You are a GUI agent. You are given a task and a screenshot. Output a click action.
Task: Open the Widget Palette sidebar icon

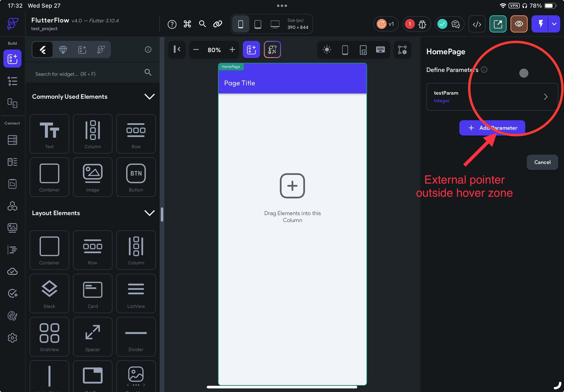pos(12,59)
